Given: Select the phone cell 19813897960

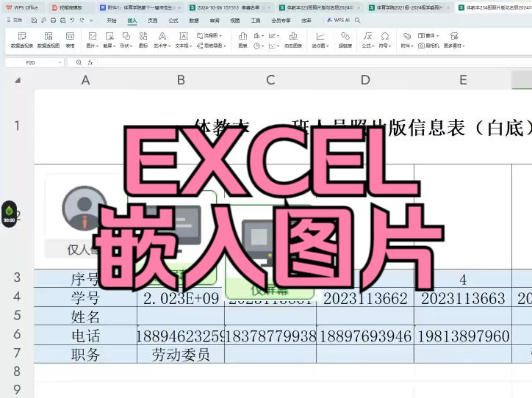Looking at the screenshot, I should [x=463, y=336].
